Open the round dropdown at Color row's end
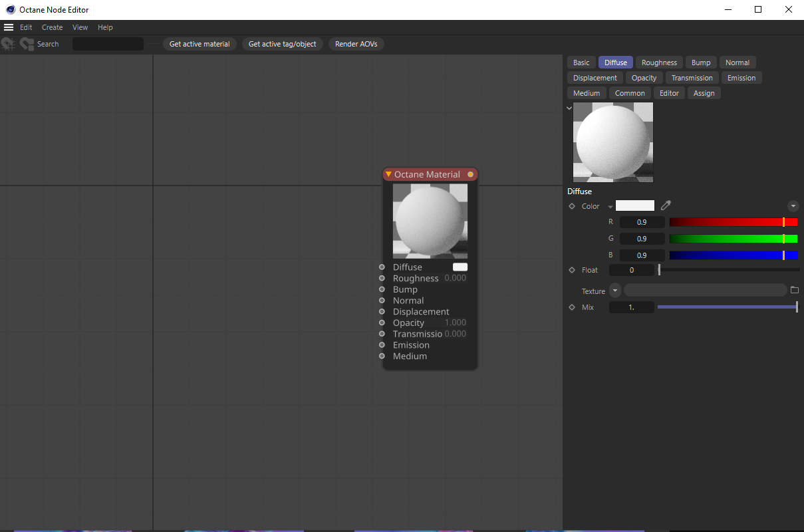The height and width of the screenshot is (532, 804). click(x=793, y=206)
